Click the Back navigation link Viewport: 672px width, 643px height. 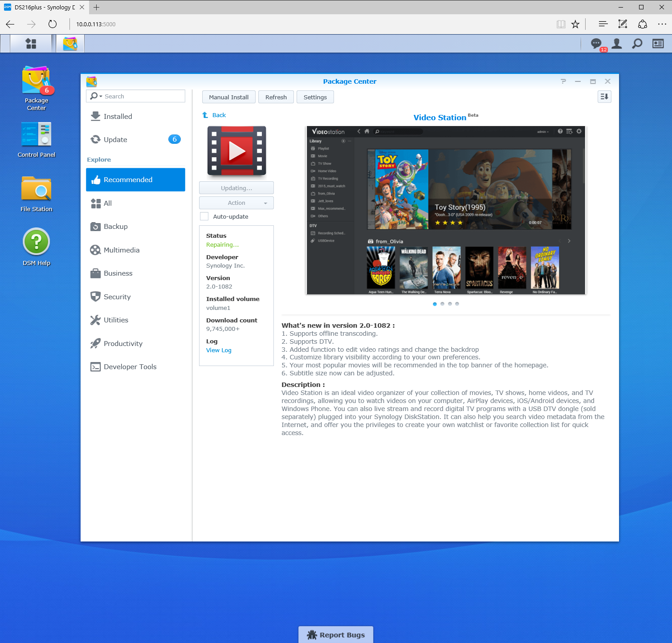pos(219,115)
